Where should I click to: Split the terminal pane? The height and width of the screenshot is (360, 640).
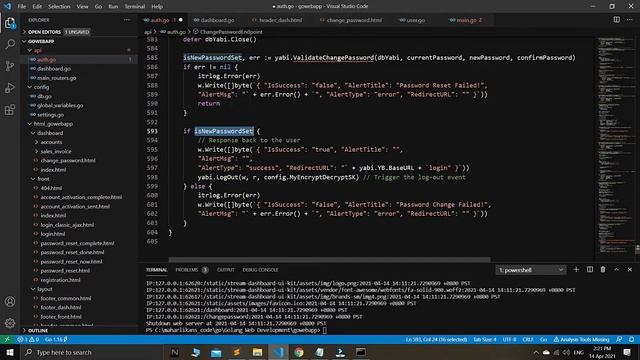click(589, 269)
